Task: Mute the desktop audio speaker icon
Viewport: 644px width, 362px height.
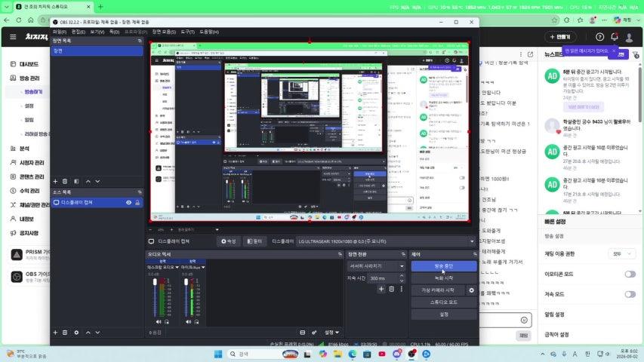Action: click(x=159, y=322)
